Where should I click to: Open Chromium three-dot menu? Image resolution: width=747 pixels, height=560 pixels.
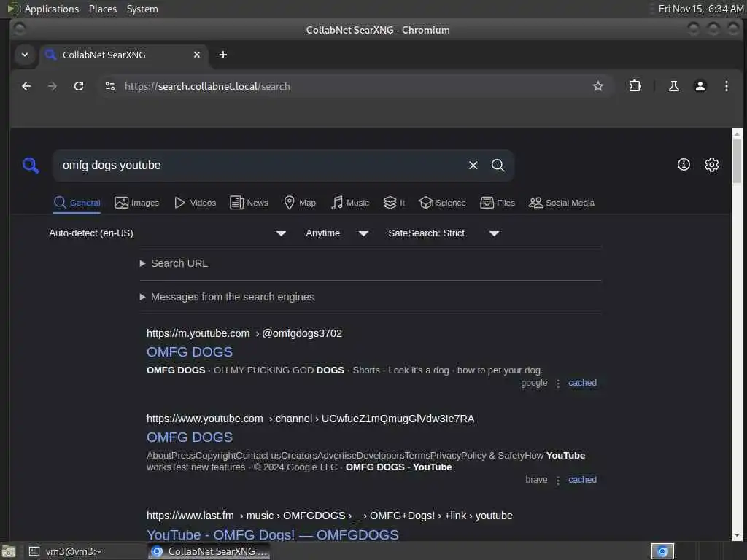click(x=726, y=86)
